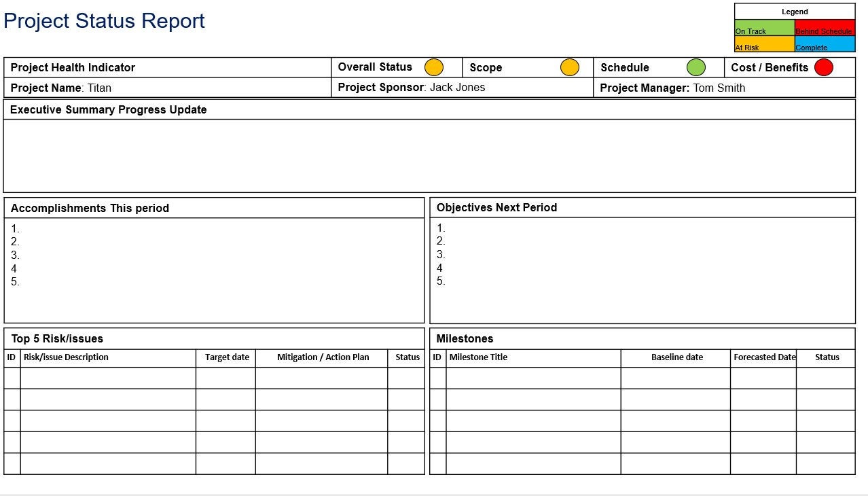Click item 1. under Accomplishments This period

15,229
